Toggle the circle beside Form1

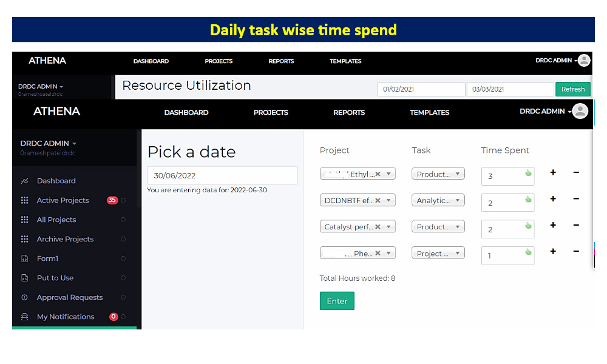coord(123,258)
